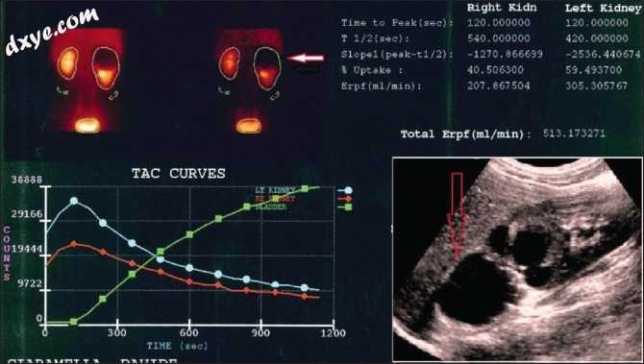Select the blue LT KIDNEY legend circle marker
The image size is (644, 364).
[348, 190]
